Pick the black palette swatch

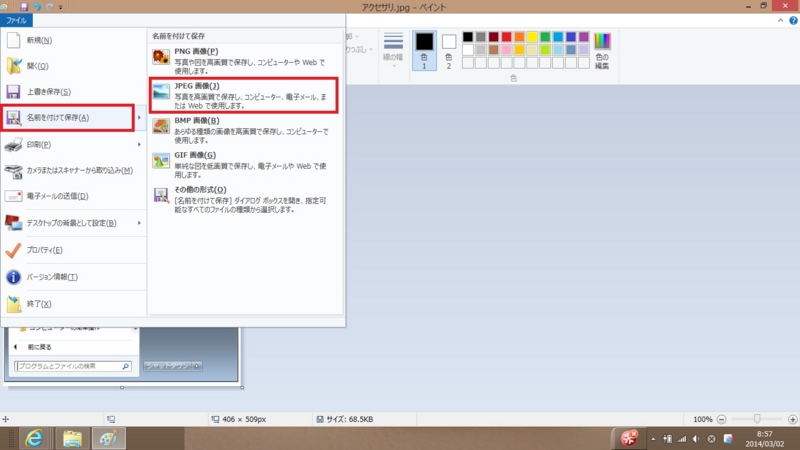coord(468,37)
